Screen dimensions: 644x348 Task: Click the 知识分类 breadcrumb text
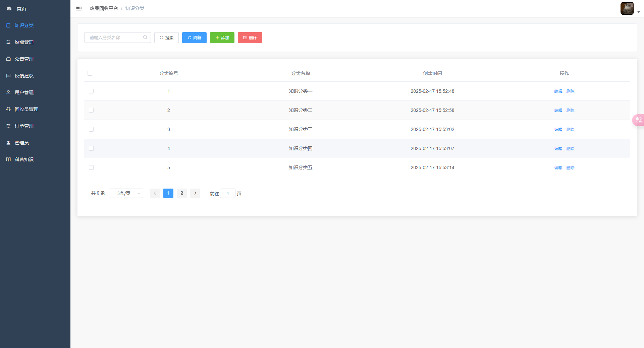tap(135, 8)
